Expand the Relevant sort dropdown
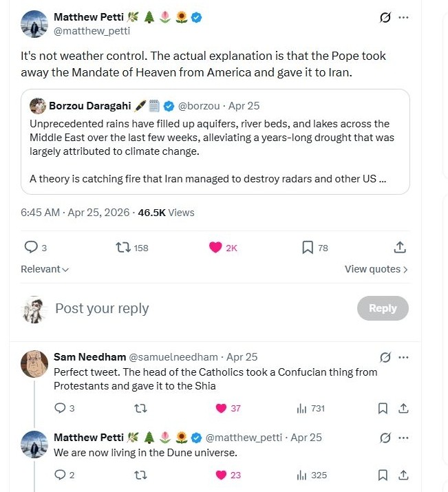Viewport: 448px width, 492px height. 45,269
